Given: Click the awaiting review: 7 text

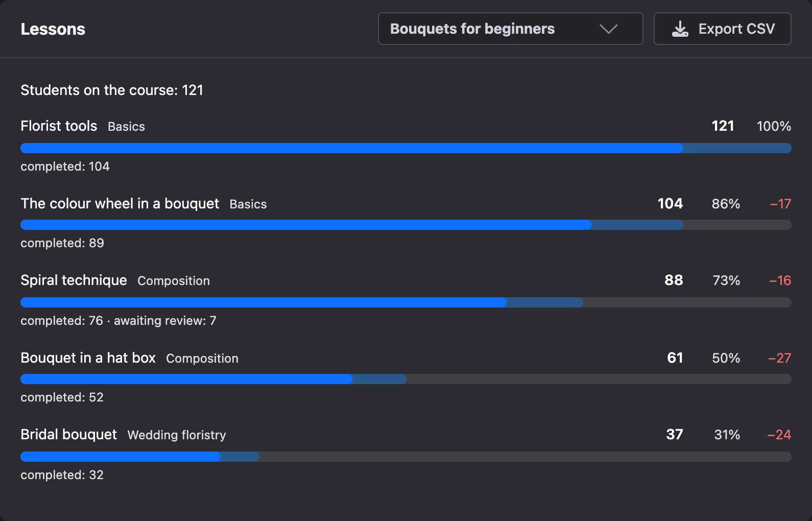Looking at the screenshot, I should tap(165, 320).
